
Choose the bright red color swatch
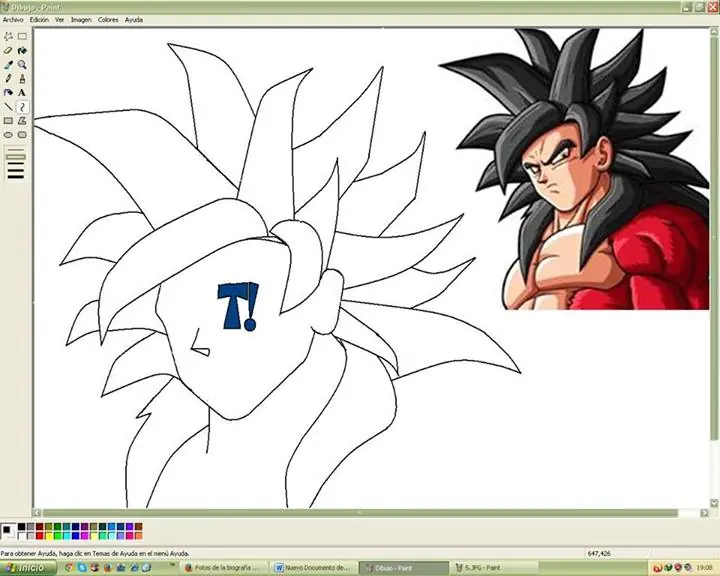point(39,536)
